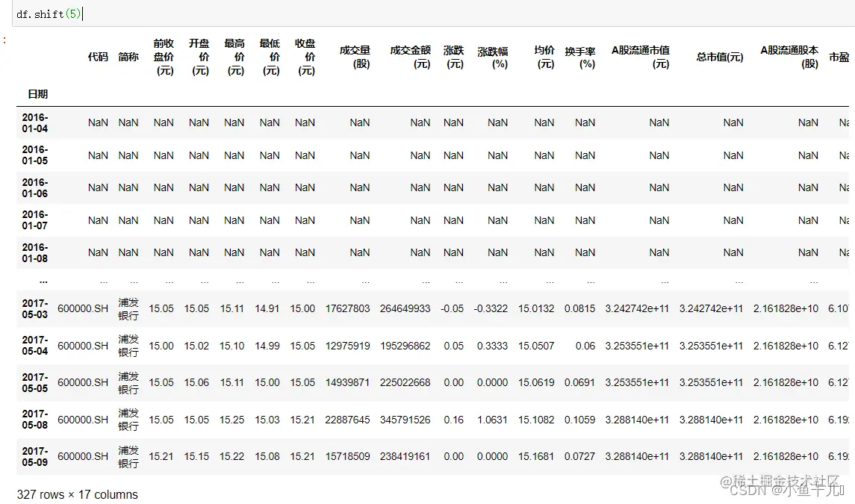Click 浦发银行 in the 2017-05-04 row
This screenshot has width=855, height=504.
(128, 345)
